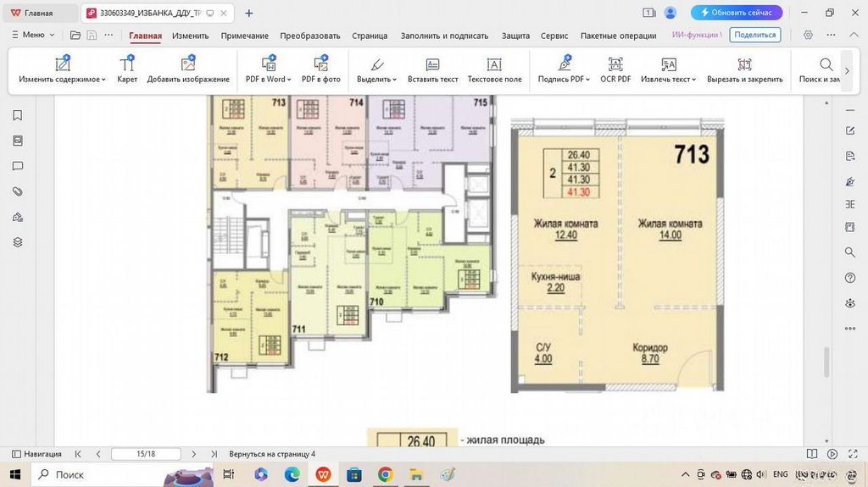This screenshot has width=868, height=487.
Task: Open Поиск и замена tool
Action: click(820, 69)
